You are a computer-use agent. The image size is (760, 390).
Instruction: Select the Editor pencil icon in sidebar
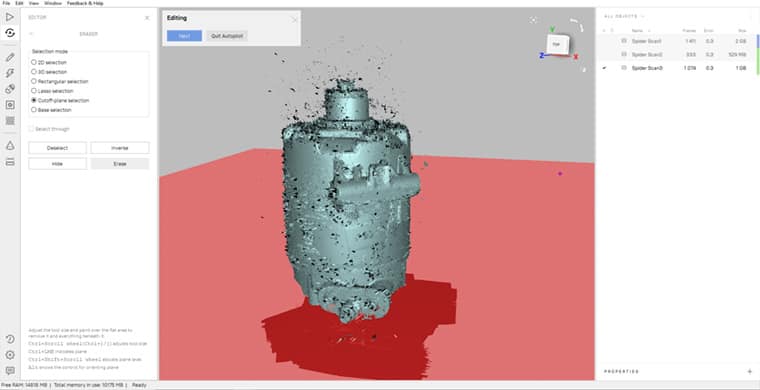10,57
